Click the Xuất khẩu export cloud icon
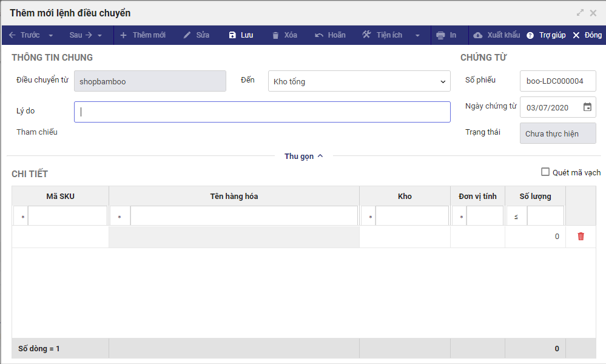 [x=478, y=35]
